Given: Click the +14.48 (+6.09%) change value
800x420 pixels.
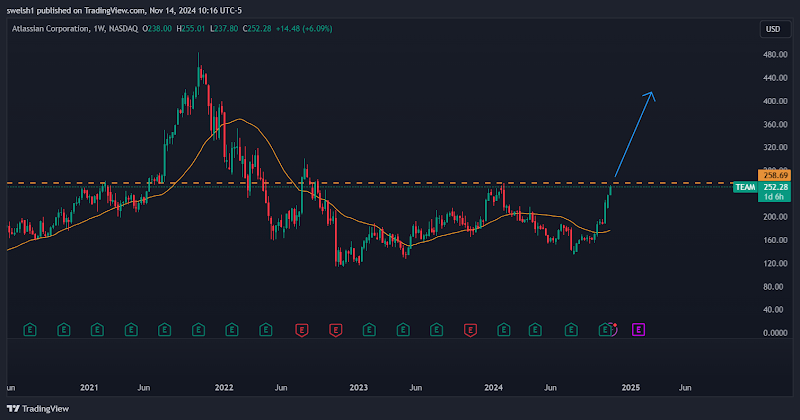Looking at the screenshot, I should point(305,29).
